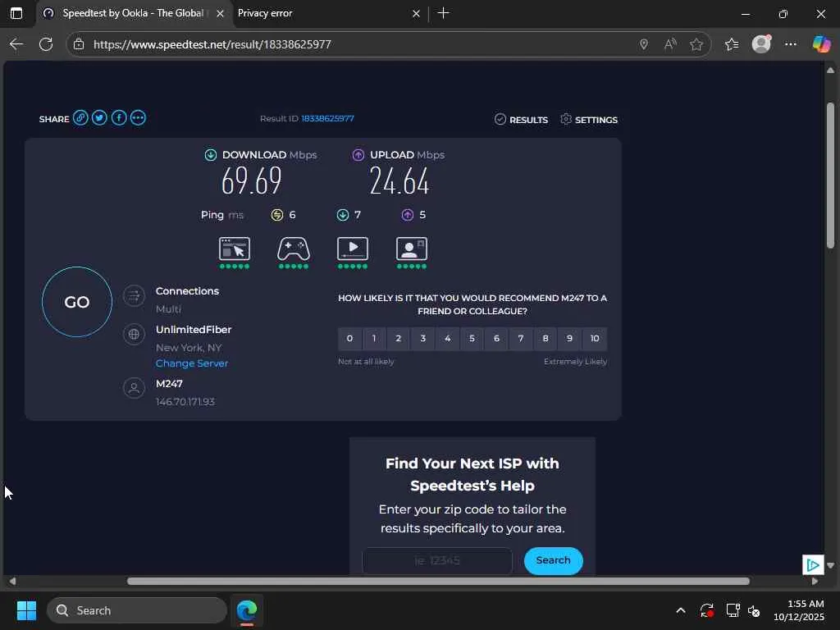The height and width of the screenshot is (630, 840).
Task: Click the ISP user icon
Action: click(x=134, y=388)
